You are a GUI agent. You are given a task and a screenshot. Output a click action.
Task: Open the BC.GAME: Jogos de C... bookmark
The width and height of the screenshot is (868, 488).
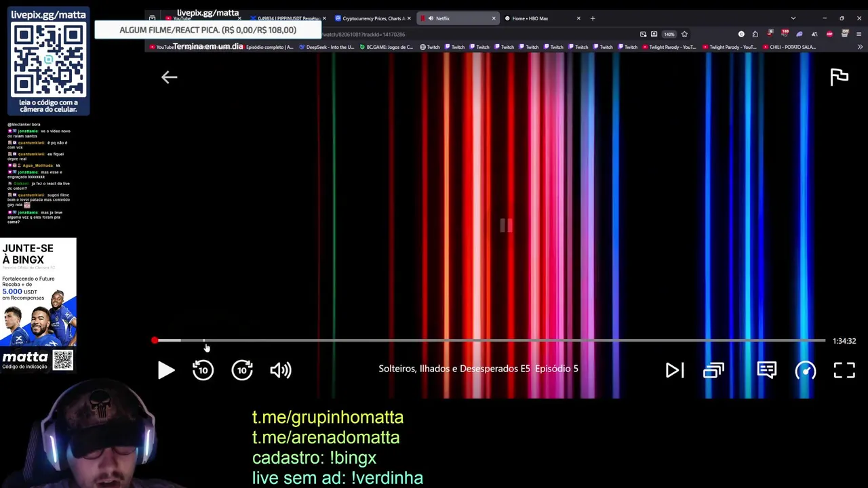[386, 47]
